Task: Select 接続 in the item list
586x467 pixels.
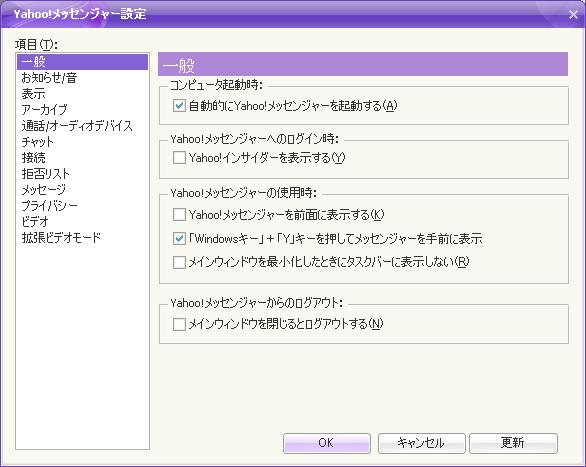Action: (82, 158)
